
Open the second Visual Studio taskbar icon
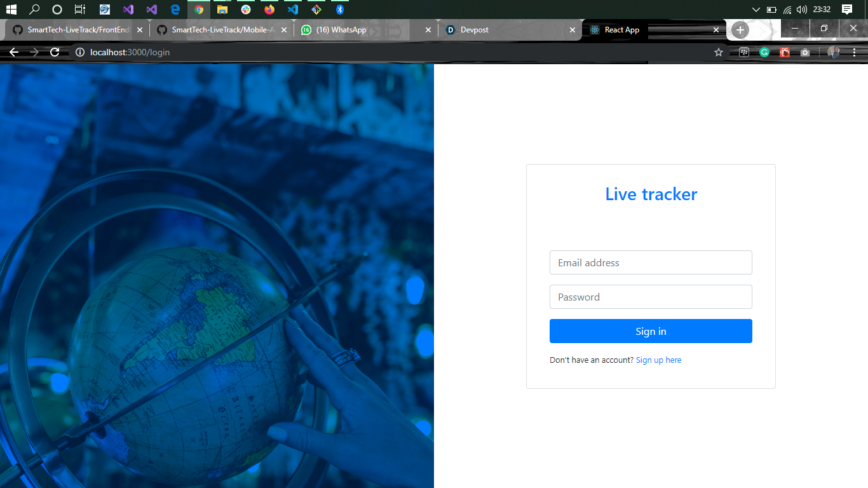[x=151, y=10]
